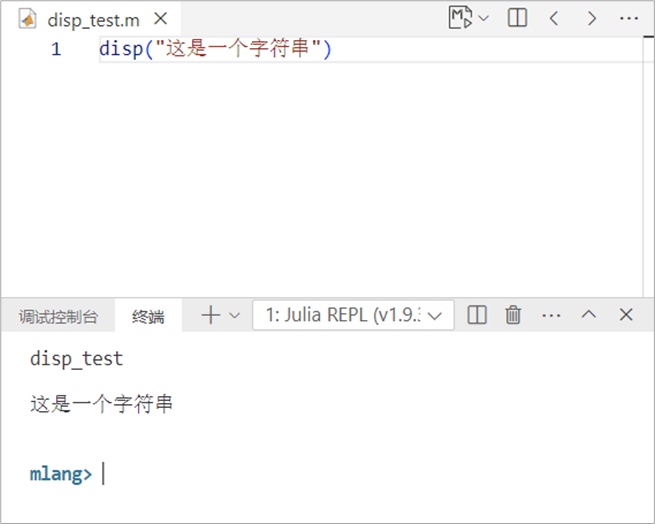This screenshot has height=524, width=655.
Task: Open the new terminal profile dropdown arrow
Action: coord(235,315)
